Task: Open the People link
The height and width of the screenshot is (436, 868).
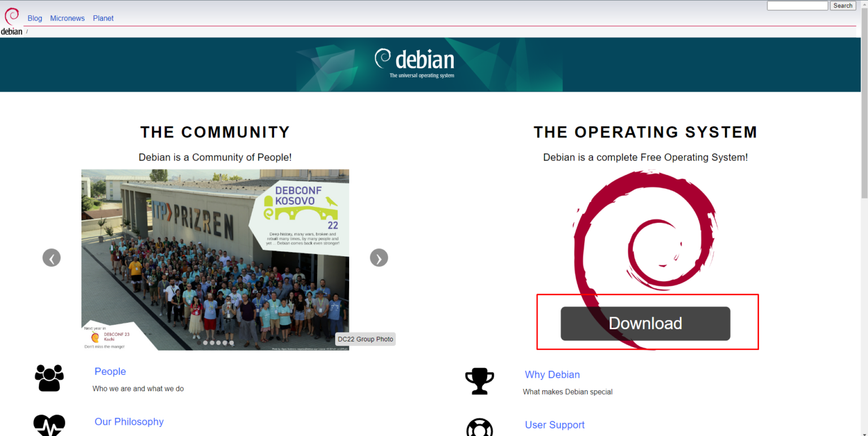Action: (x=110, y=372)
